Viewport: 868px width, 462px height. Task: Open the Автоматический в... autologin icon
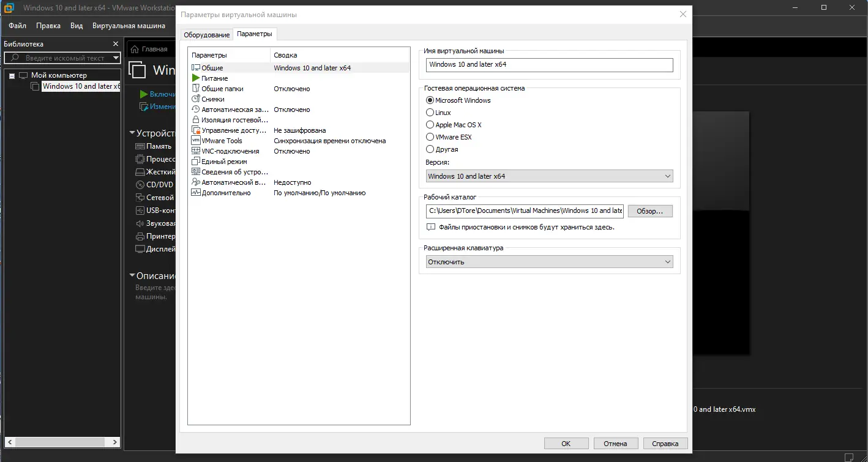pyautogui.click(x=196, y=182)
